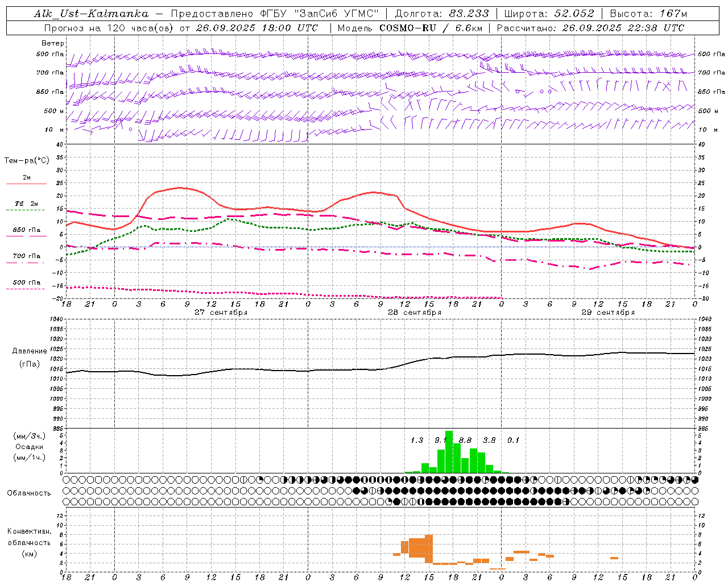
Task: Click the left 10 м wind level label
Action: pos(55,130)
